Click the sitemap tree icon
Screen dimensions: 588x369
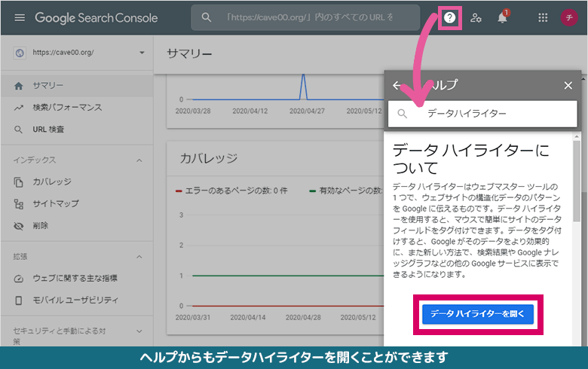pyautogui.click(x=18, y=204)
